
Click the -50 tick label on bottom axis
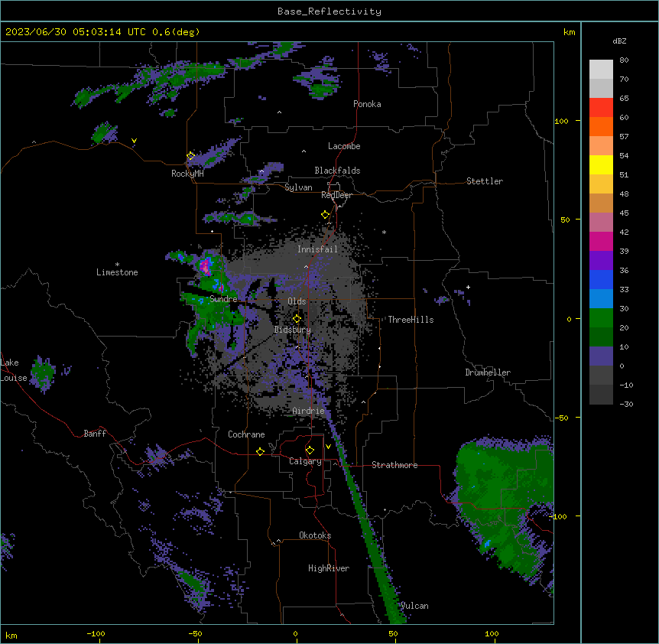tap(195, 633)
